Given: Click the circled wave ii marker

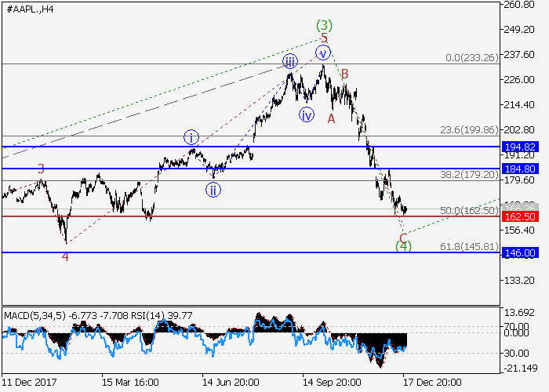Looking at the screenshot, I should click(x=213, y=189).
